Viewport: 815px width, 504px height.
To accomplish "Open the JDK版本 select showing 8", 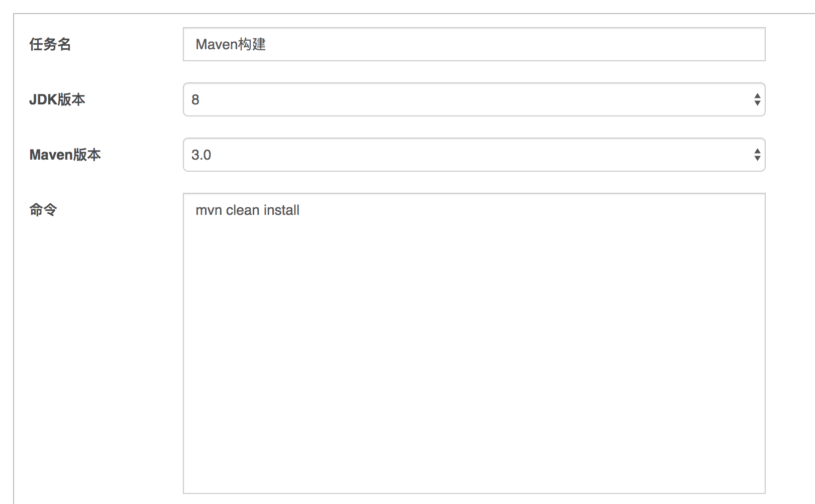I will tap(474, 99).
